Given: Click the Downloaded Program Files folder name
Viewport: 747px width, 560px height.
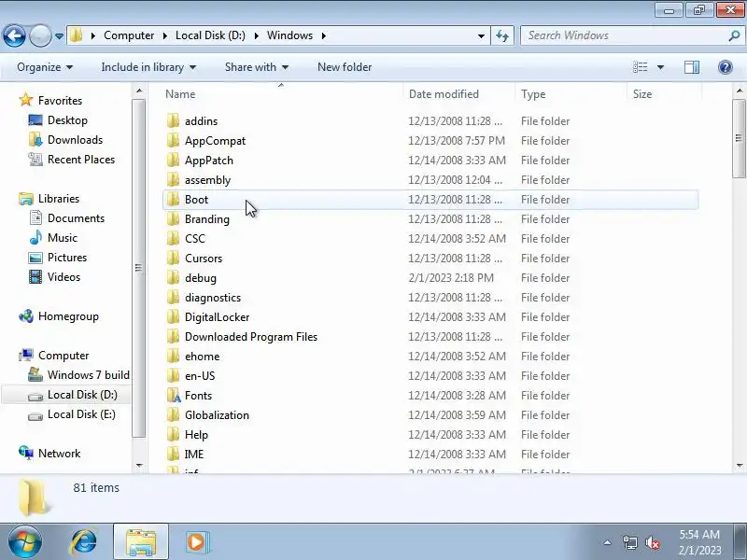Looking at the screenshot, I should [x=251, y=337].
